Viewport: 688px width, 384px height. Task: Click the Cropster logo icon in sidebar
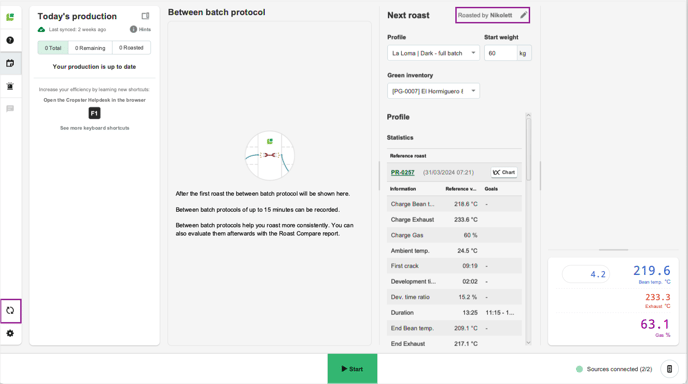tap(10, 17)
